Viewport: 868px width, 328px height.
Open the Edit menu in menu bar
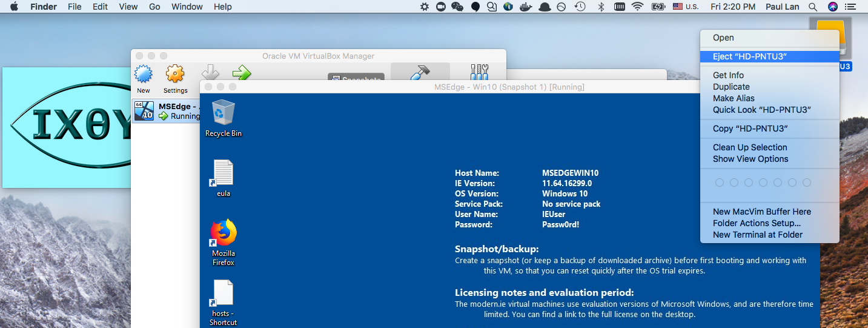100,7
